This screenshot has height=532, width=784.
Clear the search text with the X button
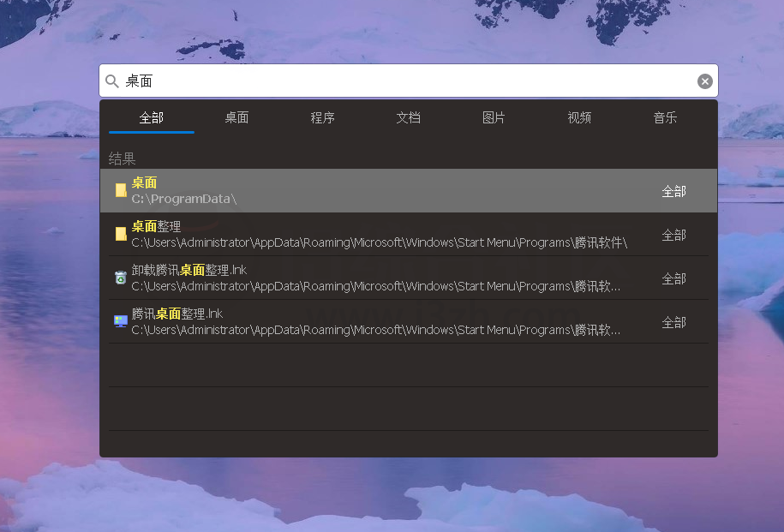click(x=705, y=81)
